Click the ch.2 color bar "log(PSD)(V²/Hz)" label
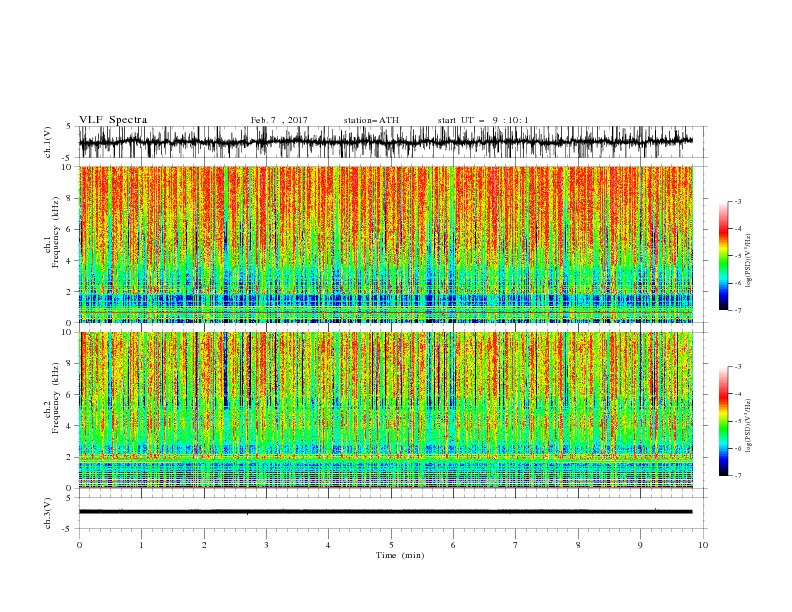The width and height of the screenshot is (792, 612). pyautogui.click(x=748, y=426)
